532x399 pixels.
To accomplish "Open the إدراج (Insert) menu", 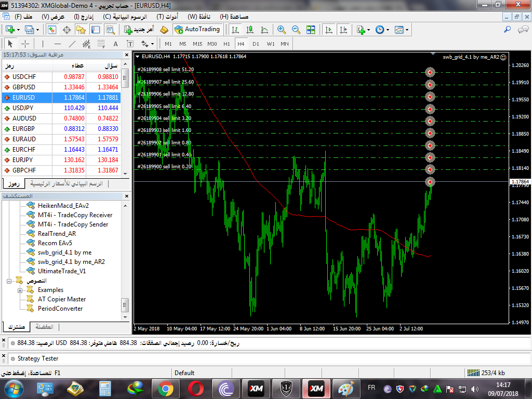I will point(84,17).
